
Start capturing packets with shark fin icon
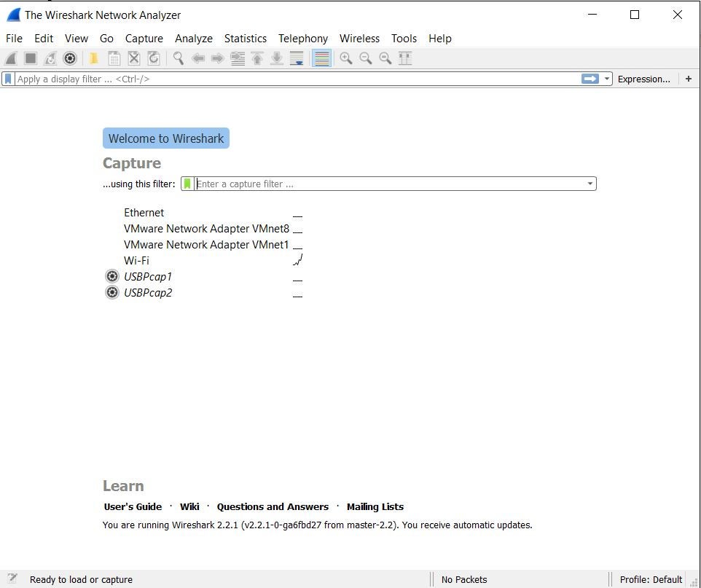pyautogui.click(x=12, y=58)
